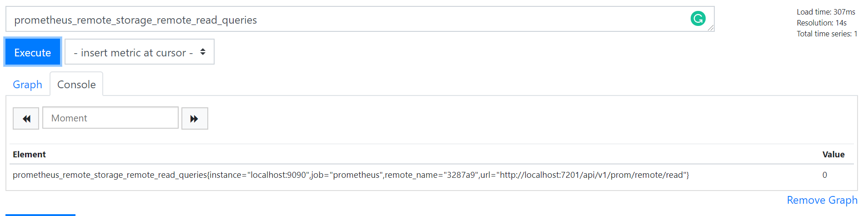The width and height of the screenshot is (868, 216).
Task: Open the 'insert metric at cursor' dropdown
Action: click(x=140, y=52)
